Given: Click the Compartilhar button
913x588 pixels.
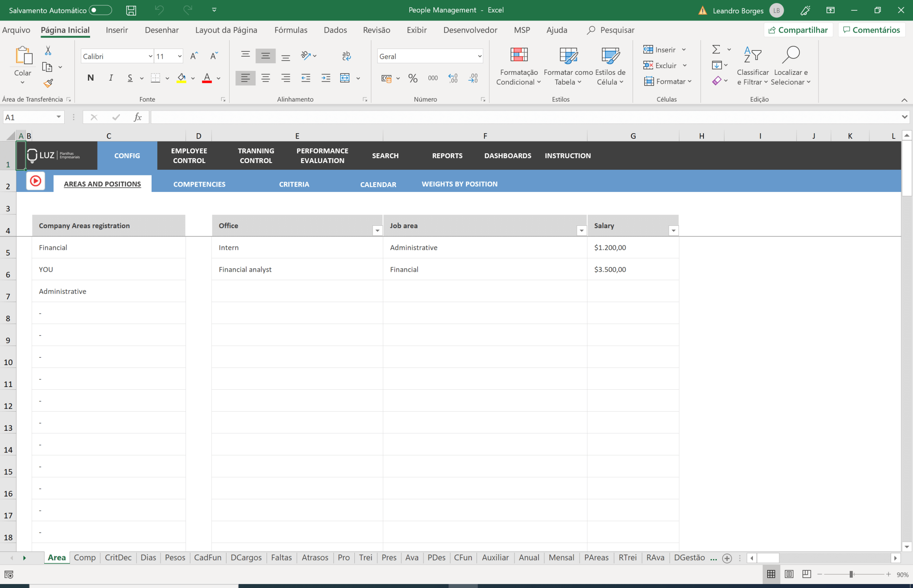Looking at the screenshot, I should [798, 30].
